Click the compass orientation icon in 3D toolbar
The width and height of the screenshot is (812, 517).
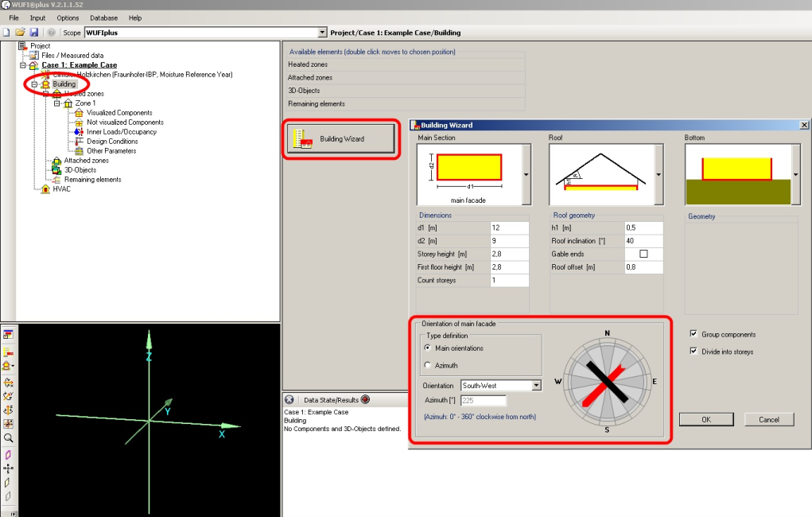(8, 468)
